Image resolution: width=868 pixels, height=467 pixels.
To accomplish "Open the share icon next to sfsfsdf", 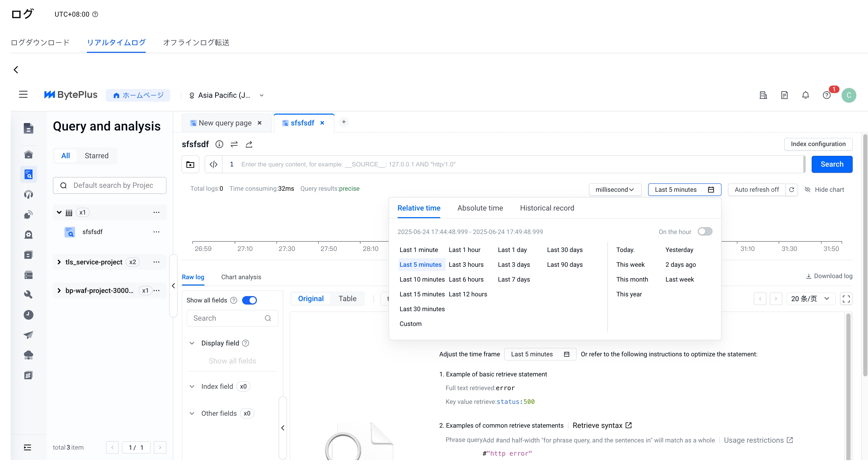I will [x=249, y=144].
